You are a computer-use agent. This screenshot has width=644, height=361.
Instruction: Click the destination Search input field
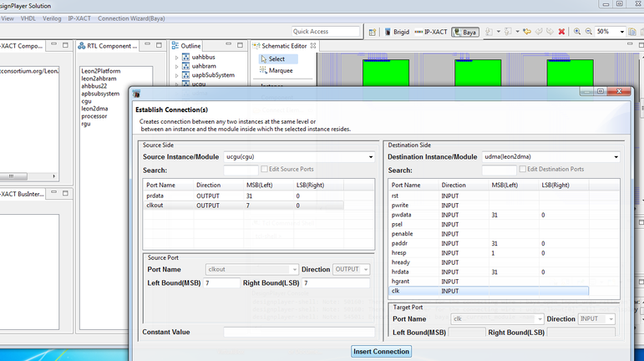coord(499,170)
